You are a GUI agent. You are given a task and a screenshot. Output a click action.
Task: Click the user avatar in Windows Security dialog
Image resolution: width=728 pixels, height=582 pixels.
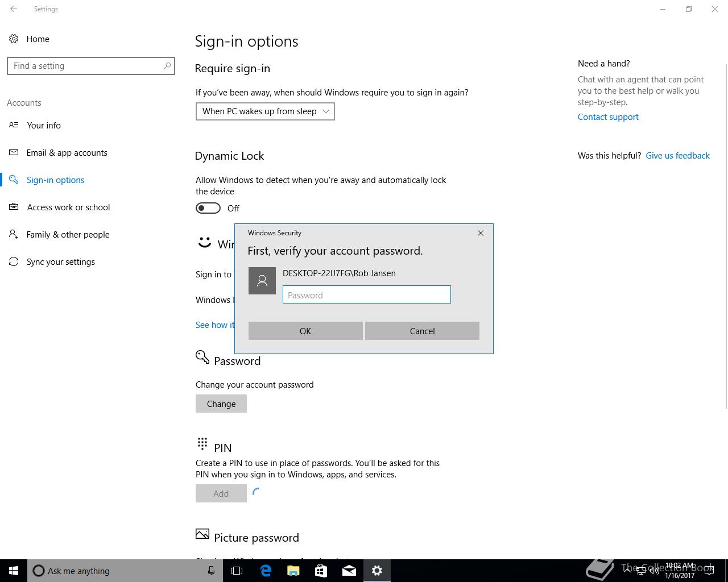262,281
